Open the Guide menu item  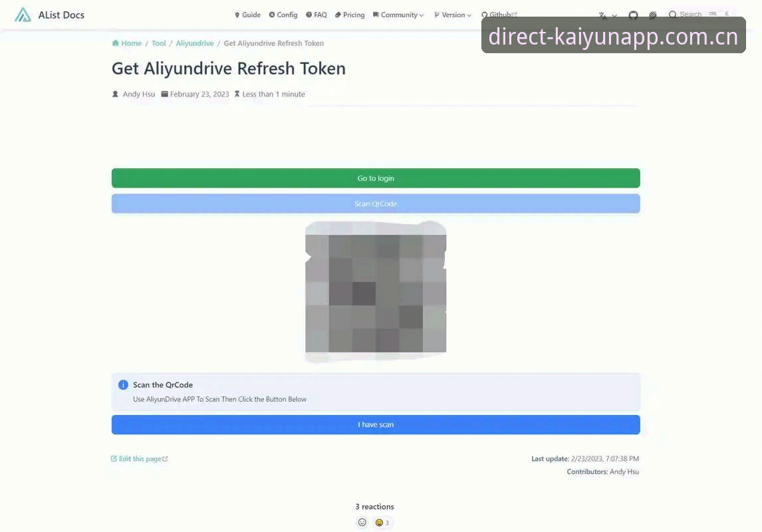pos(247,15)
